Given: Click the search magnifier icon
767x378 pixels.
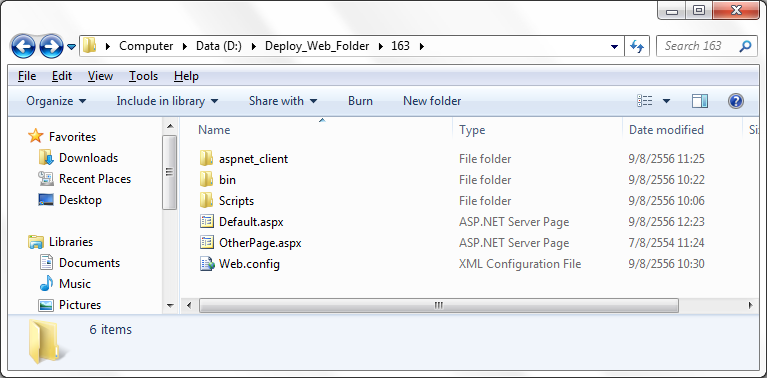Looking at the screenshot, I should click(744, 46).
